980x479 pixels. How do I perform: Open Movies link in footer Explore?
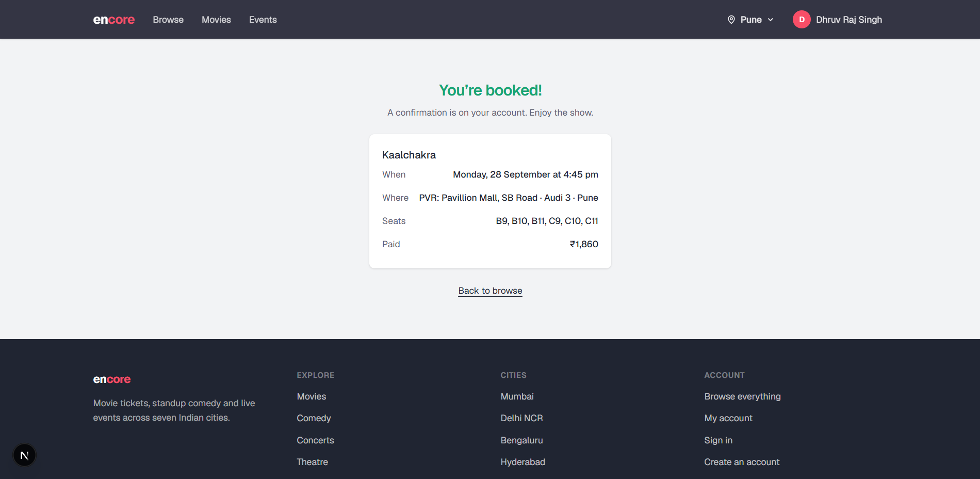312,396
